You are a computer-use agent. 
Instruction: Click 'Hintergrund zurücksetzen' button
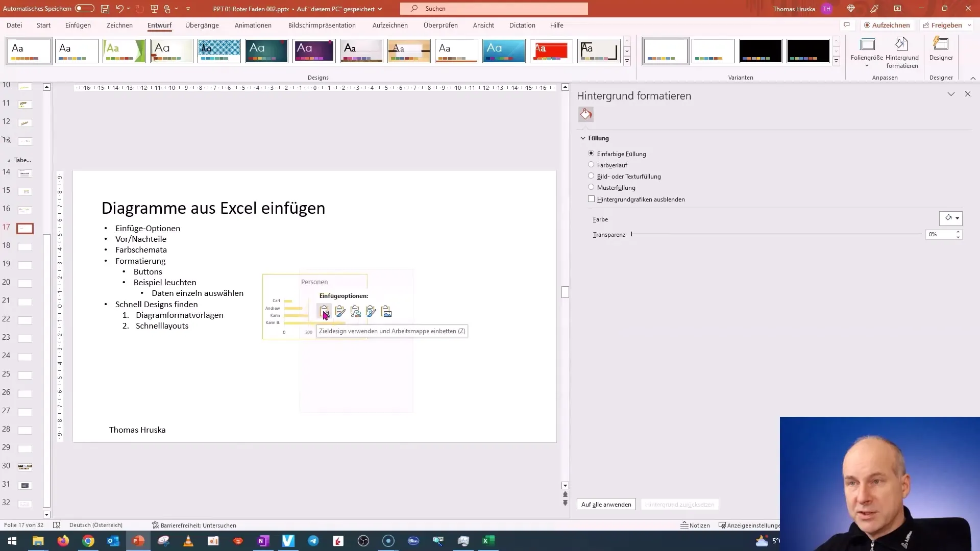[x=680, y=504]
